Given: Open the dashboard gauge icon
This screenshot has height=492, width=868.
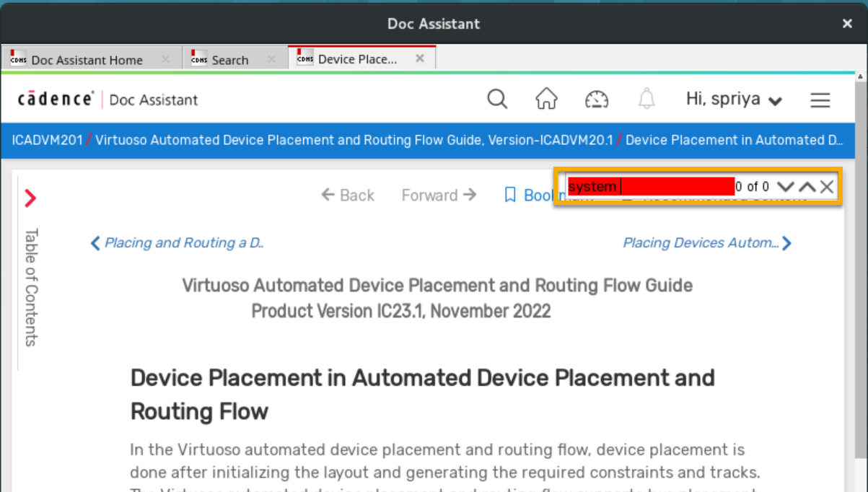Looking at the screenshot, I should (597, 100).
